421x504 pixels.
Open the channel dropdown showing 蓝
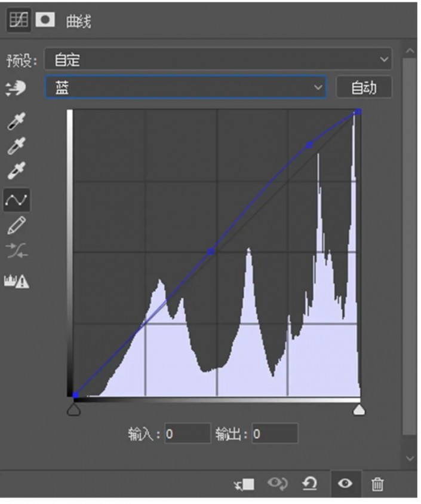[186, 87]
